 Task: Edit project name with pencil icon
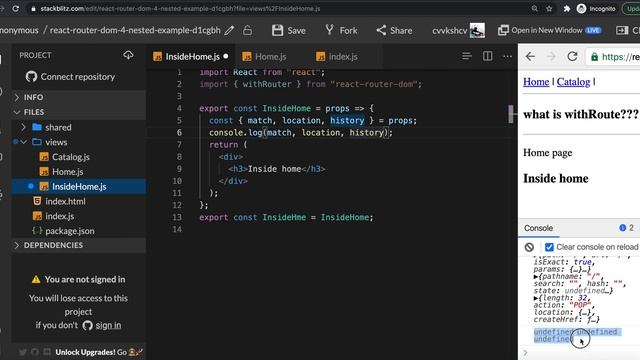pyautogui.click(x=229, y=30)
